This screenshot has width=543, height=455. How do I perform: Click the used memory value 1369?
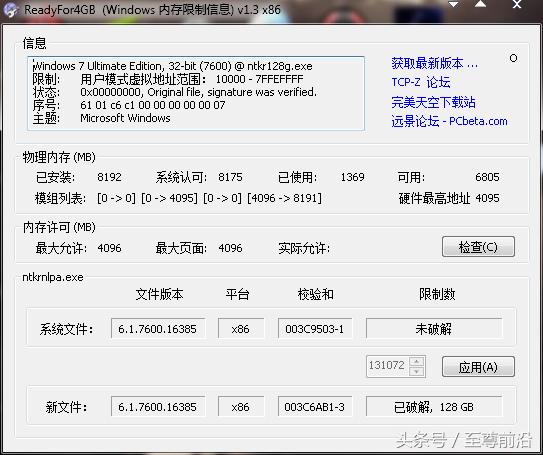(x=353, y=177)
